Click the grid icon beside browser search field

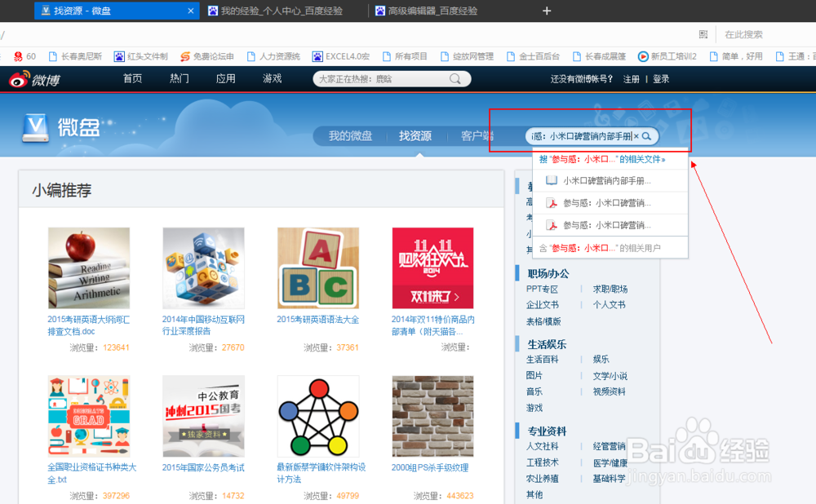click(703, 34)
